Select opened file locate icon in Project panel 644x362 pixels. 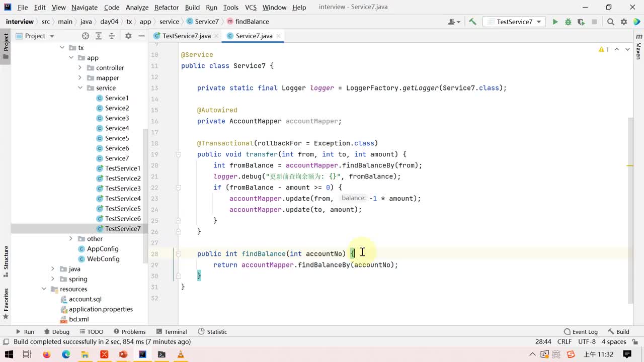point(86,36)
